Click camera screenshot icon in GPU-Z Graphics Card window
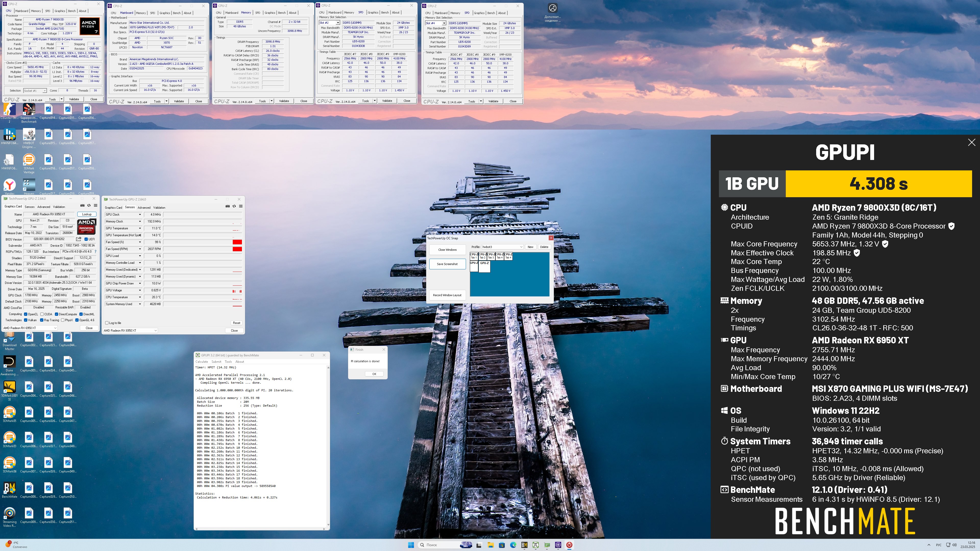Screen dimensions: 980x551 [82, 205]
